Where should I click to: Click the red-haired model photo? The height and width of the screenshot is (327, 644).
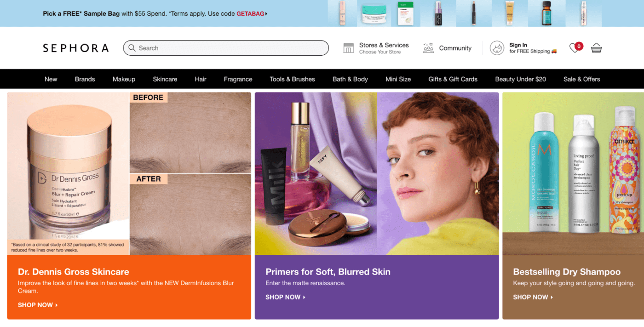pyautogui.click(x=437, y=174)
